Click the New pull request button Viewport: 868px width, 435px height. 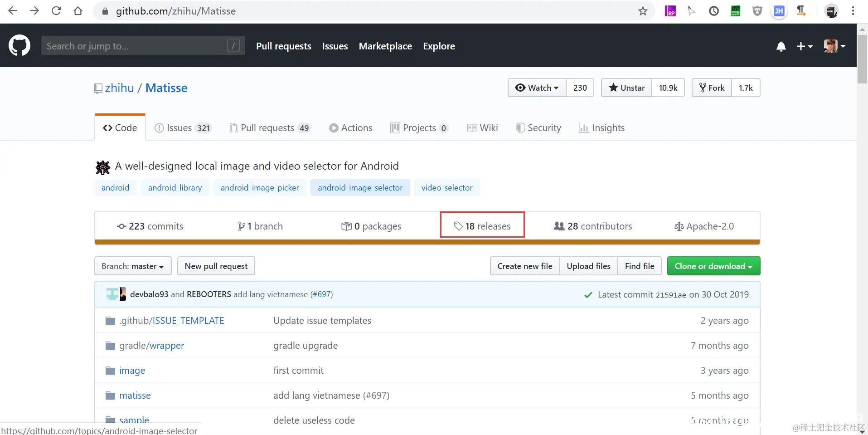click(216, 266)
